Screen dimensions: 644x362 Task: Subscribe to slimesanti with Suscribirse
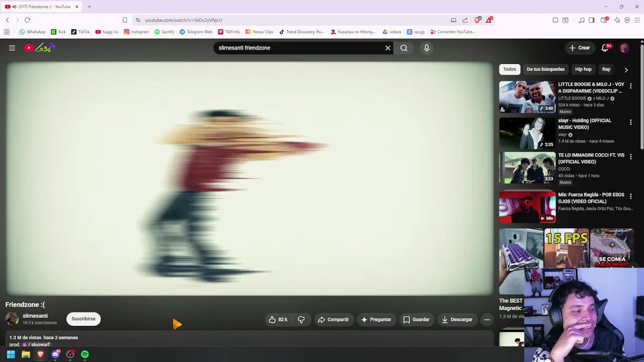[x=84, y=319]
